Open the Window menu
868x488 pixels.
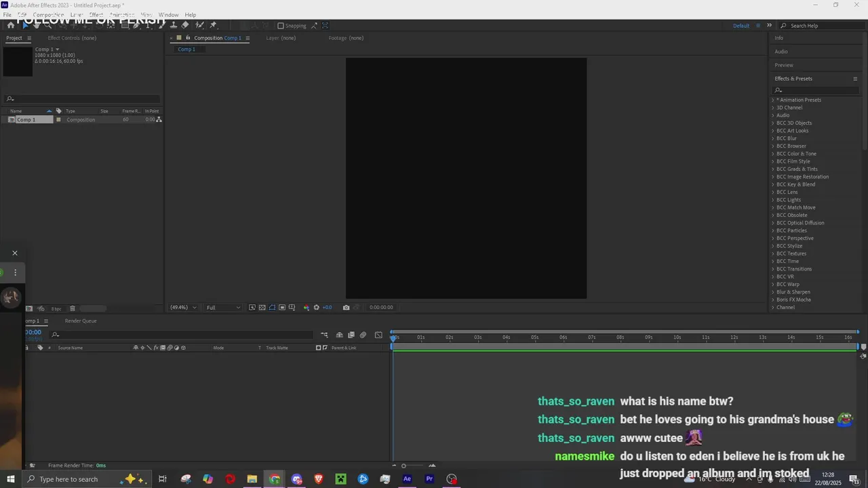pos(168,14)
